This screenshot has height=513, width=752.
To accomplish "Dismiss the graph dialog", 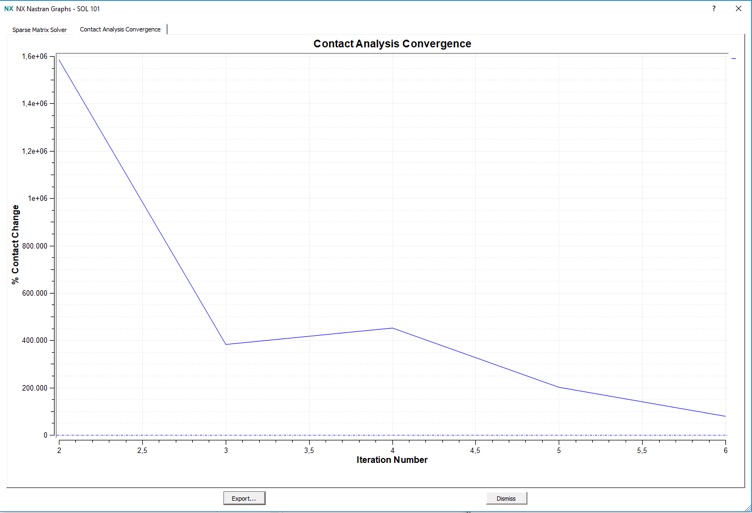I will click(506, 498).
